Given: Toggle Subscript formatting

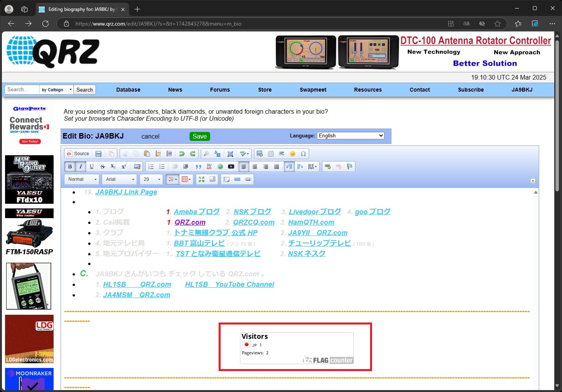Looking at the screenshot, I should tap(113, 167).
